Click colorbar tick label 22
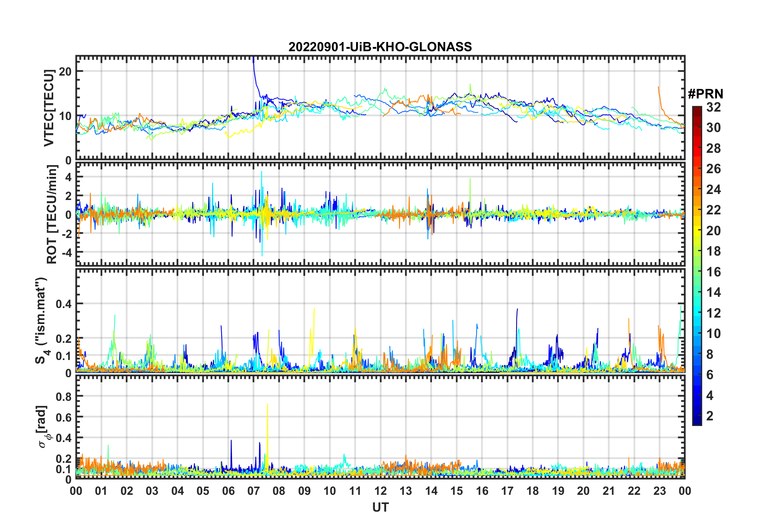Viewport: 761px width, 532px height. pos(713,210)
